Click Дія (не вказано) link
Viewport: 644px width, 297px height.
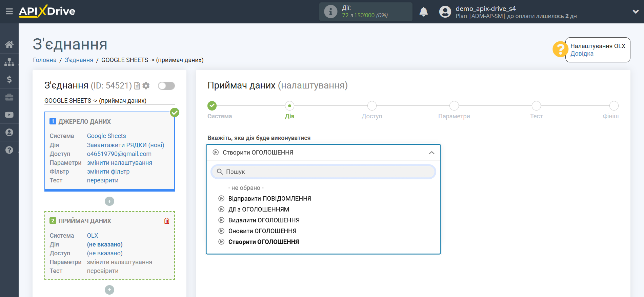coord(105,244)
